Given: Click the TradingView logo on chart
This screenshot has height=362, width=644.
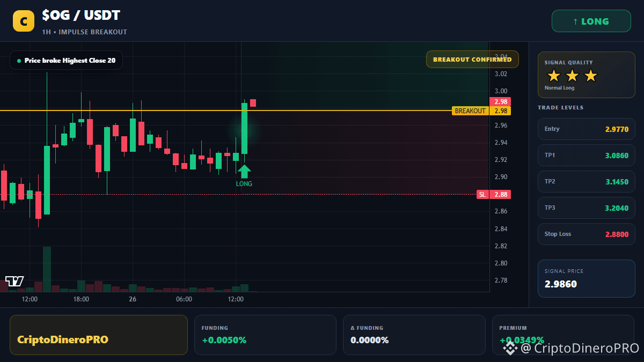Looking at the screenshot, I should [14, 281].
